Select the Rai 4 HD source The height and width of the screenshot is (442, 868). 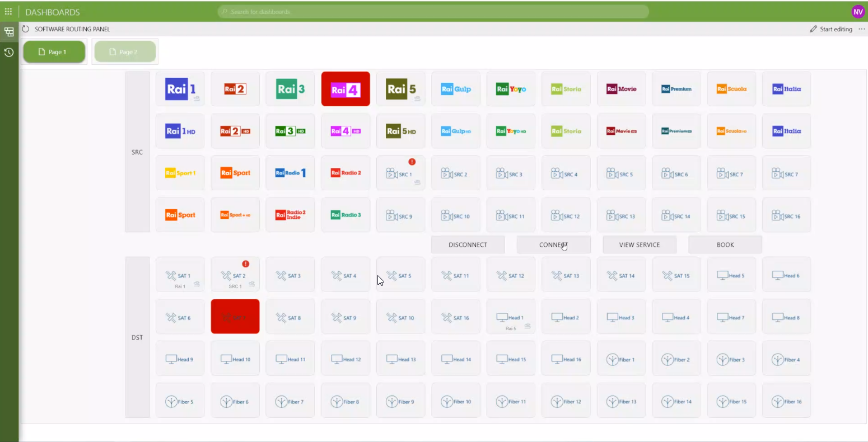click(346, 131)
